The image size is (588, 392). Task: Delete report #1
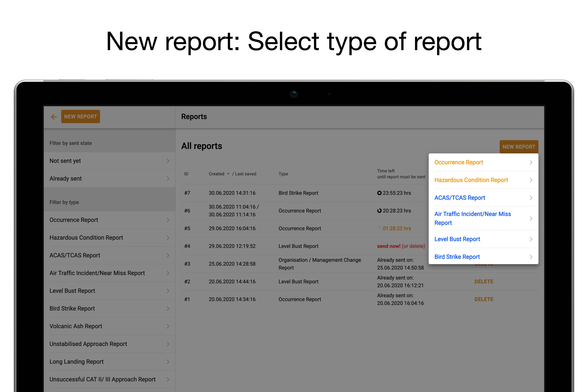coord(484,299)
